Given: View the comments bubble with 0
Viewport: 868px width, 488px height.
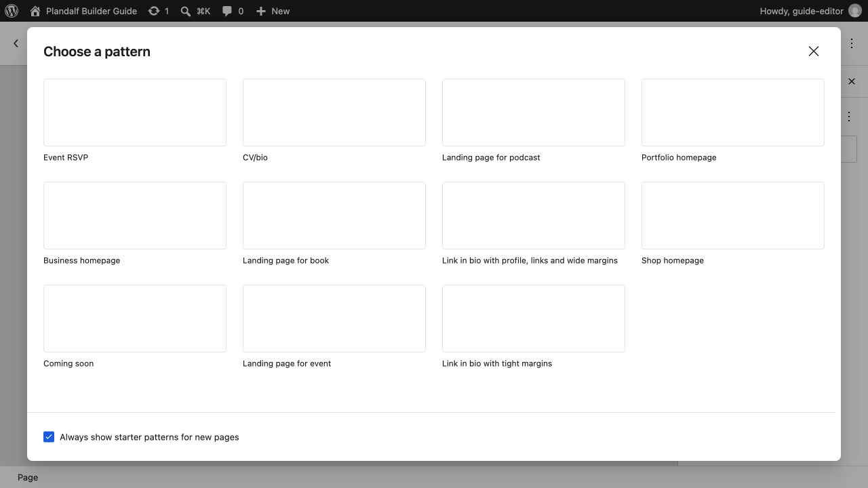Looking at the screenshot, I should [233, 11].
